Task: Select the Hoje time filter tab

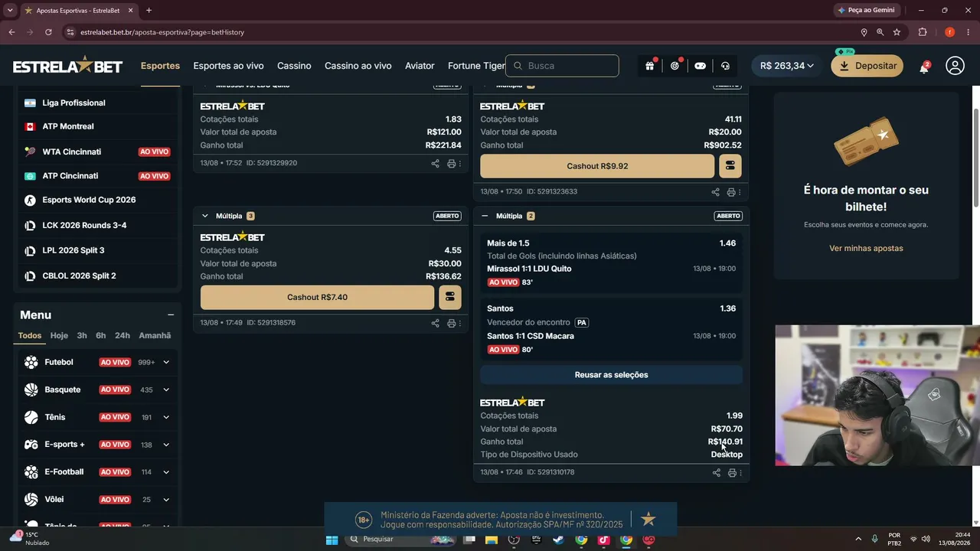Action: 59,335
